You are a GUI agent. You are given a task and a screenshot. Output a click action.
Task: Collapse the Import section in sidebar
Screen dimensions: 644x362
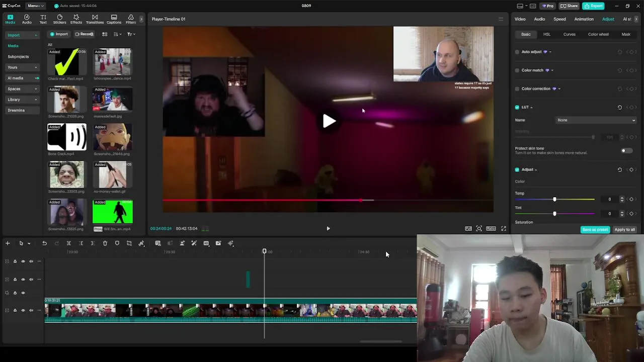coord(36,35)
